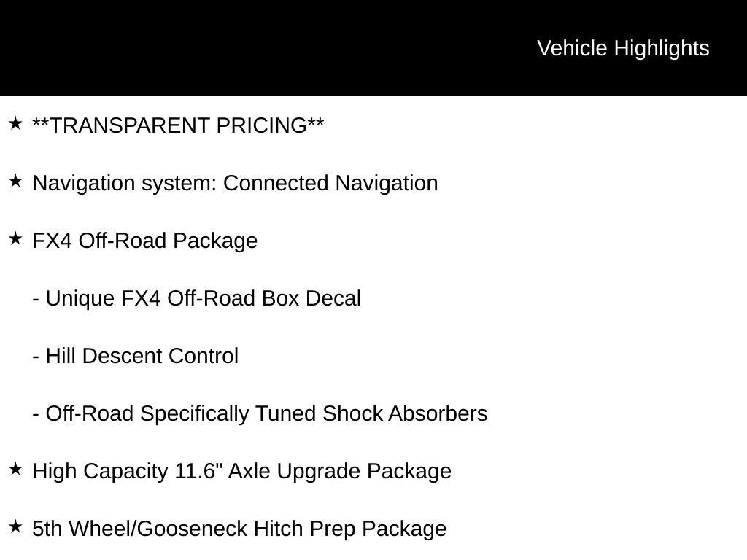Select High Capacity 11.6" Axle Upgrade Package
Viewport: 747px width, 560px height.
(x=241, y=472)
